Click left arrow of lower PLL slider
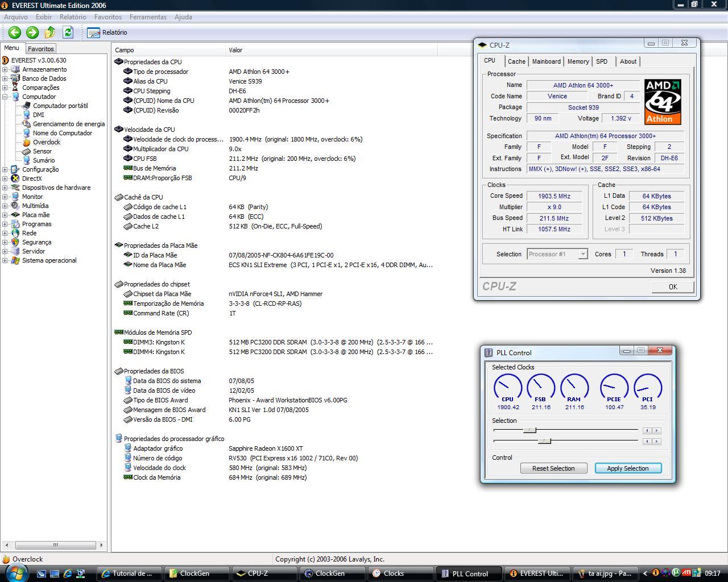This screenshot has width=728, height=582. pyautogui.click(x=647, y=441)
